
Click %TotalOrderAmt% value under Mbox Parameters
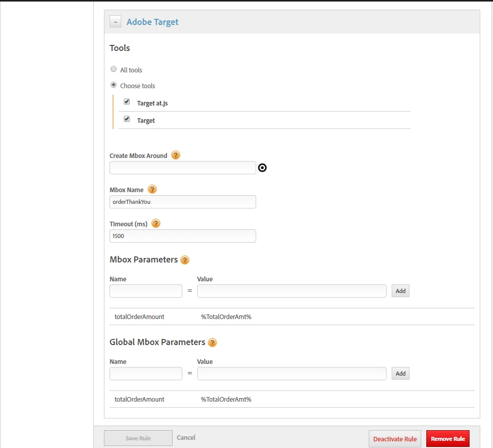226,317
